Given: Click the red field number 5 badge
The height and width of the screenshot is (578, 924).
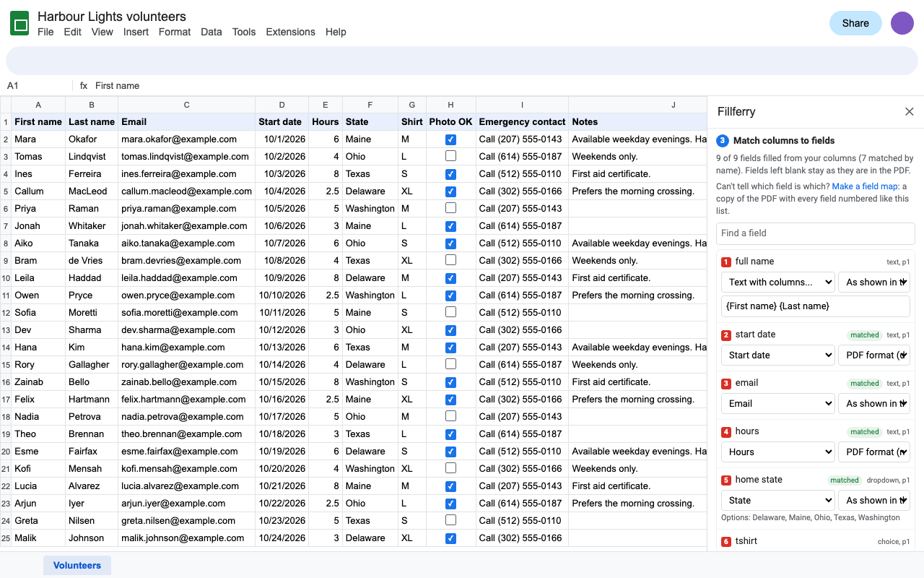Looking at the screenshot, I should pyautogui.click(x=726, y=480).
